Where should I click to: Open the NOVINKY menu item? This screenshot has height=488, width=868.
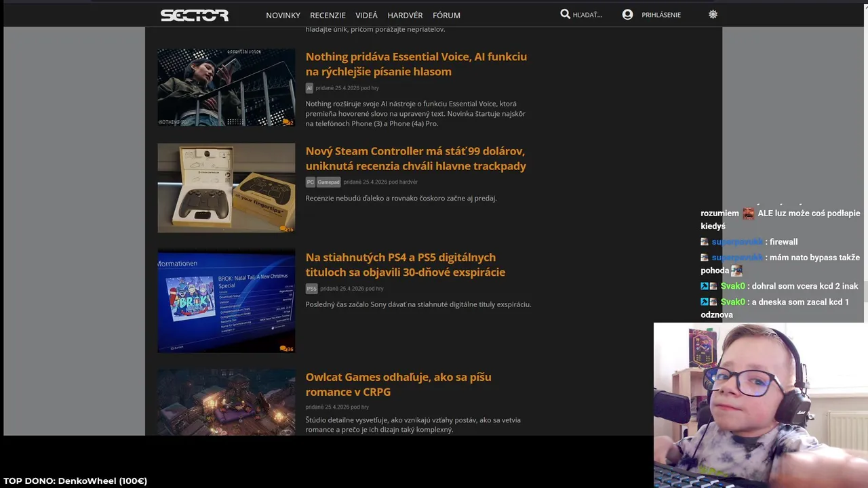283,15
